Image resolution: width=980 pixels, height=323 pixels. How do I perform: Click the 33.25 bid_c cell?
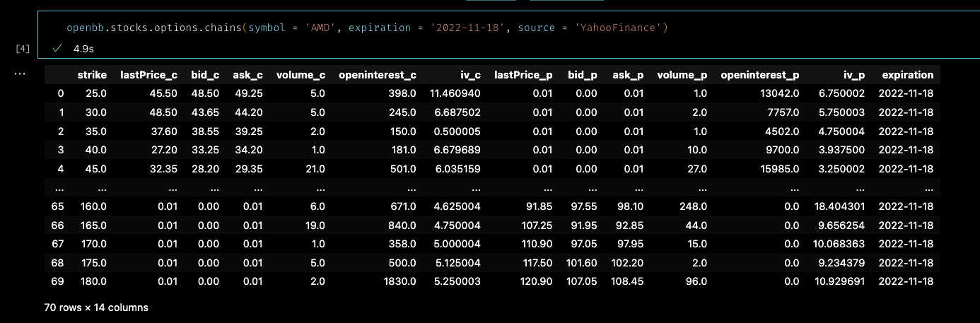[x=206, y=151]
